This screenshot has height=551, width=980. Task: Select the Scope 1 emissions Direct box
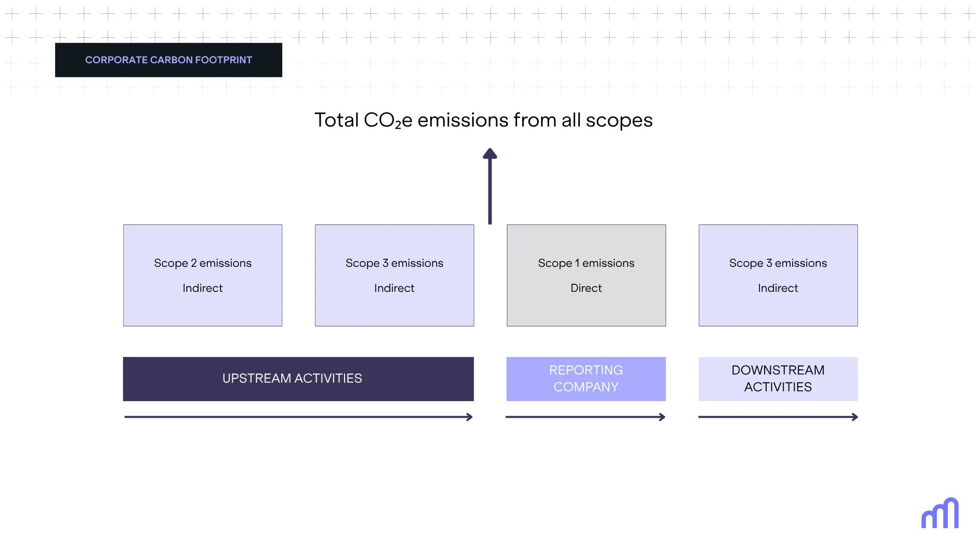[586, 275]
